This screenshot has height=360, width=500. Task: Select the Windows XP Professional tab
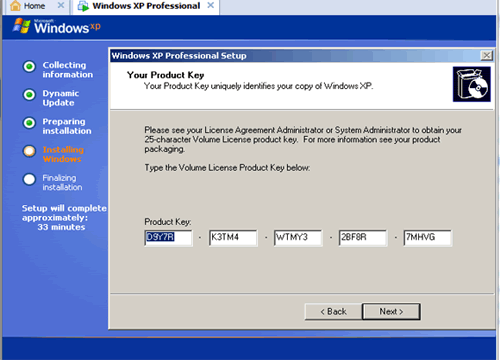(x=146, y=6)
